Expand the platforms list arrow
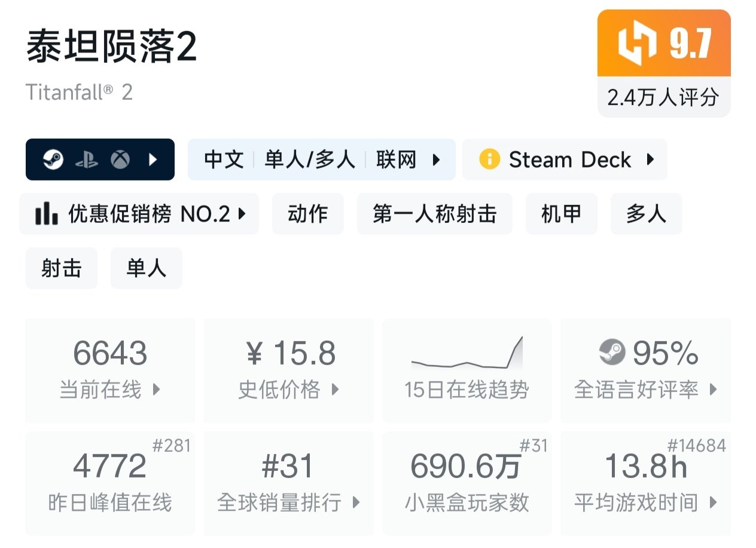 [153, 160]
